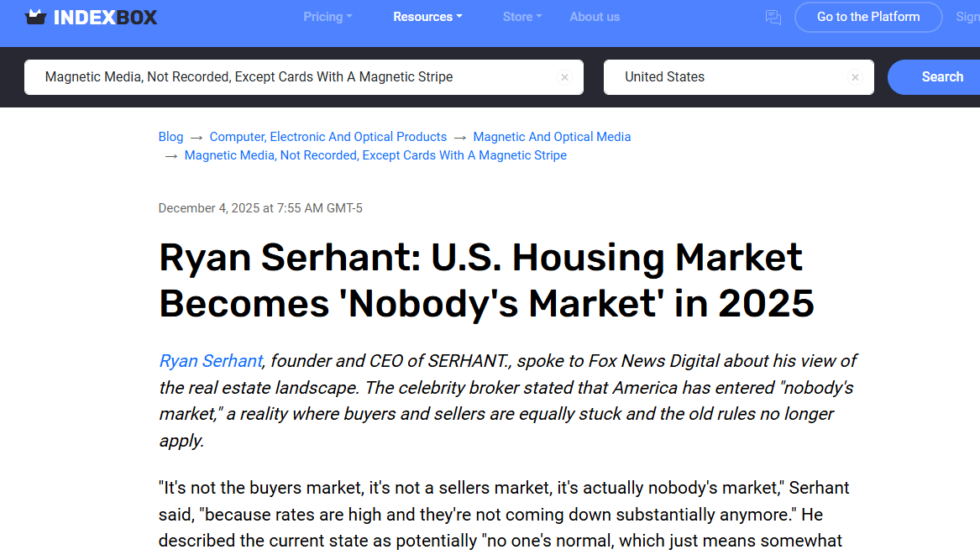
Task: Follow the Ryan Serhant hyperlink in article
Action: click(x=211, y=361)
